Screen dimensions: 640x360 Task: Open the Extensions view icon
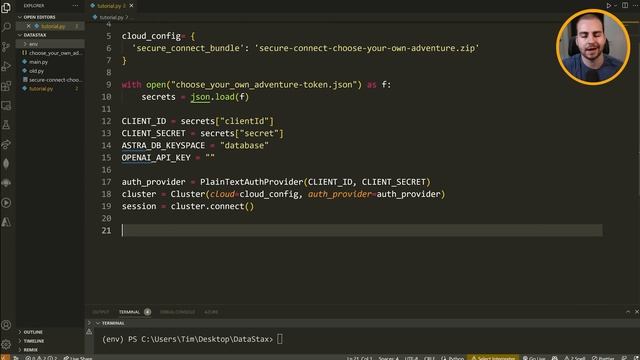click(6, 86)
